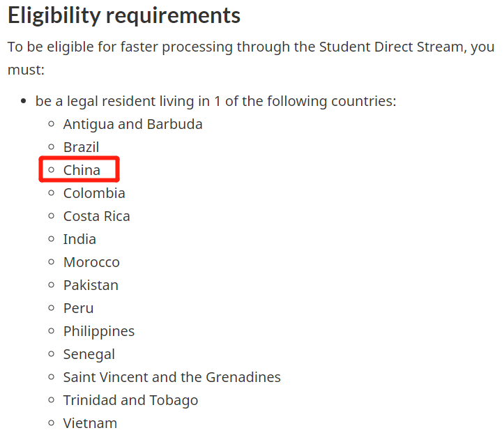Click Trinidad and Tobago entry
This screenshot has width=504, height=435.
point(130,400)
